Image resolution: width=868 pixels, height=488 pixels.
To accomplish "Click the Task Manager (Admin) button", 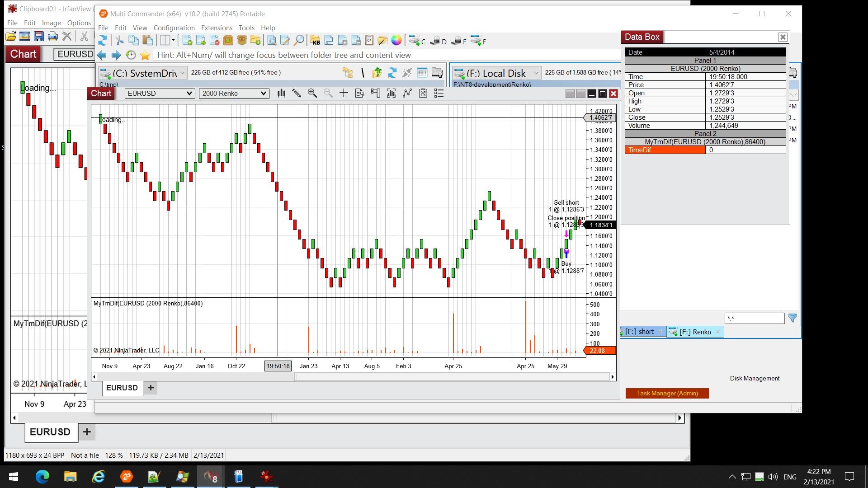I will click(x=667, y=393).
